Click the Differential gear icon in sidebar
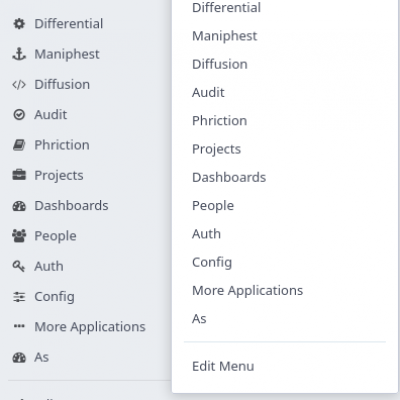 click(x=19, y=24)
